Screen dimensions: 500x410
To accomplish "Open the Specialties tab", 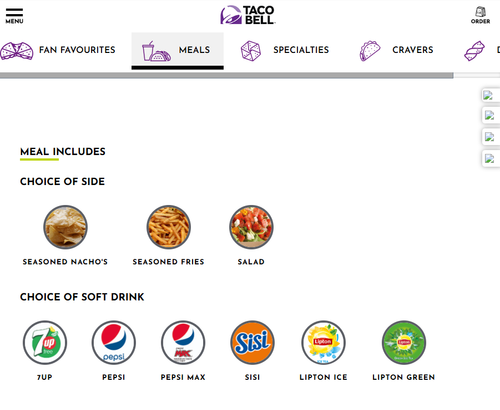I will 285,51.
